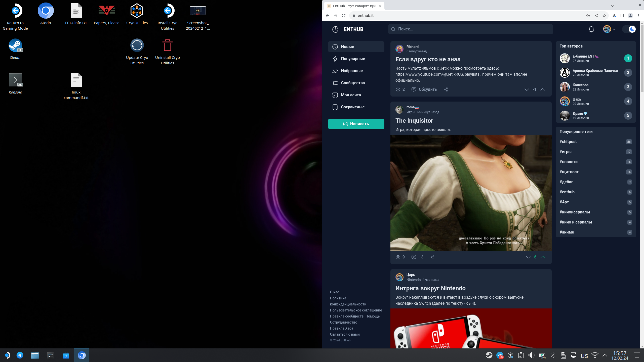This screenshot has height=362, width=644.
Task: Click the EntHub logo icon
Action: (x=335, y=29)
